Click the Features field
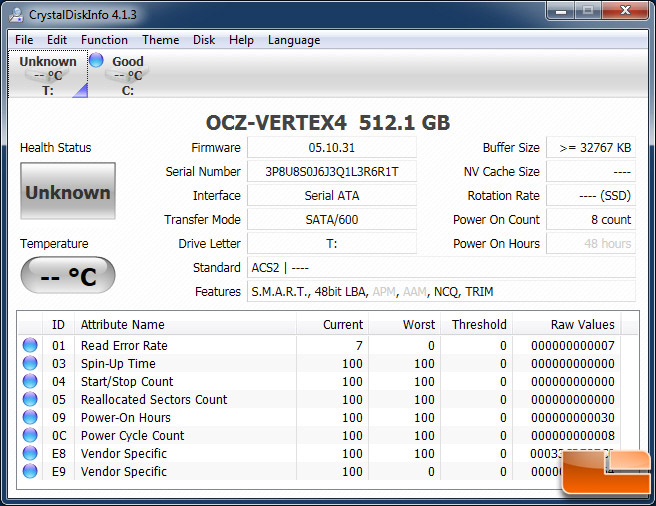This screenshot has width=656, height=506. (441, 292)
